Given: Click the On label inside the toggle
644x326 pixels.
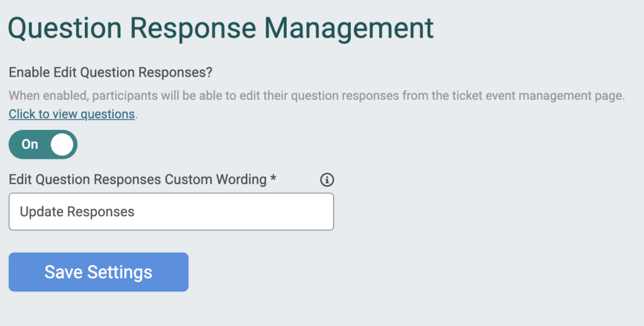Looking at the screenshot, I should 30,144.
